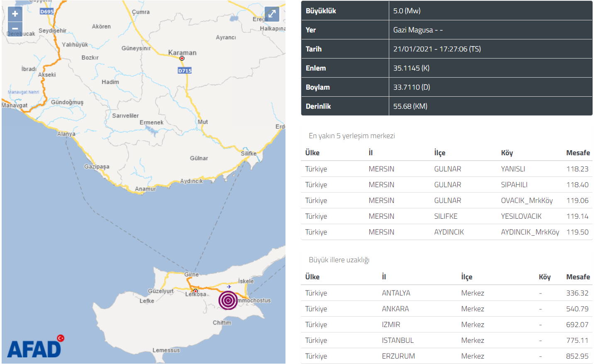Click İlçe header in nearest settlements table
Image resolution: width=600 pixels, height=364 pixels.
pyautogui.click(x=439, y=153)
